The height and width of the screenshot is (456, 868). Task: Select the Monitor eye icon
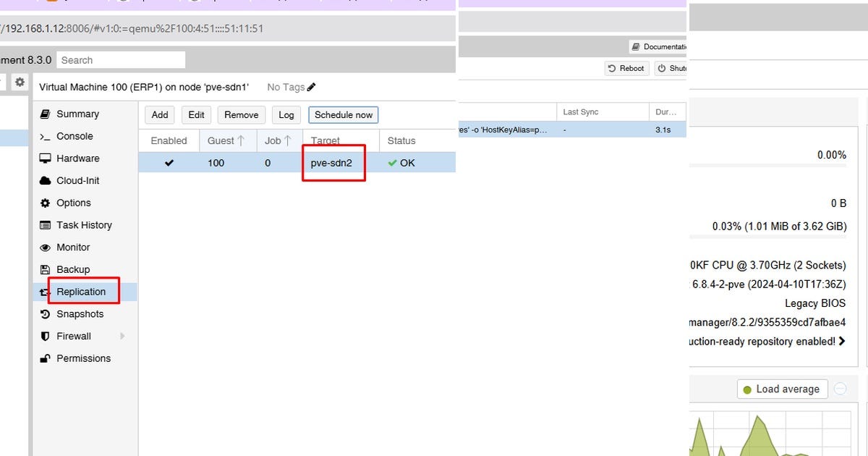[46, 247]
